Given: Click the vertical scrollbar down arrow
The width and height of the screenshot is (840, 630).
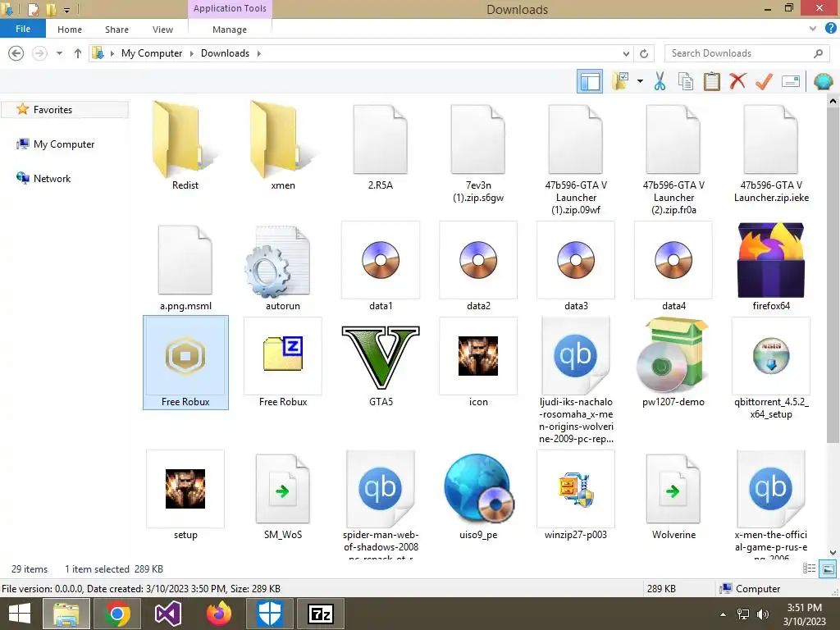Looking at the screenshot, I should coord(833,552).
